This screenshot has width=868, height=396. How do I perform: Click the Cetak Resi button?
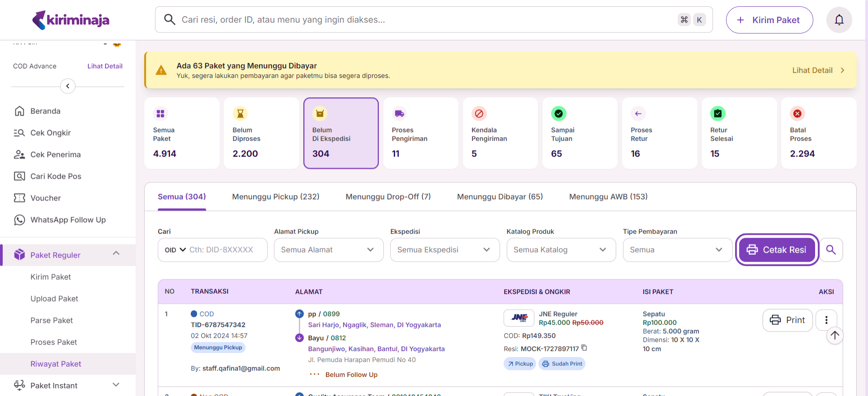pos(777,250)
